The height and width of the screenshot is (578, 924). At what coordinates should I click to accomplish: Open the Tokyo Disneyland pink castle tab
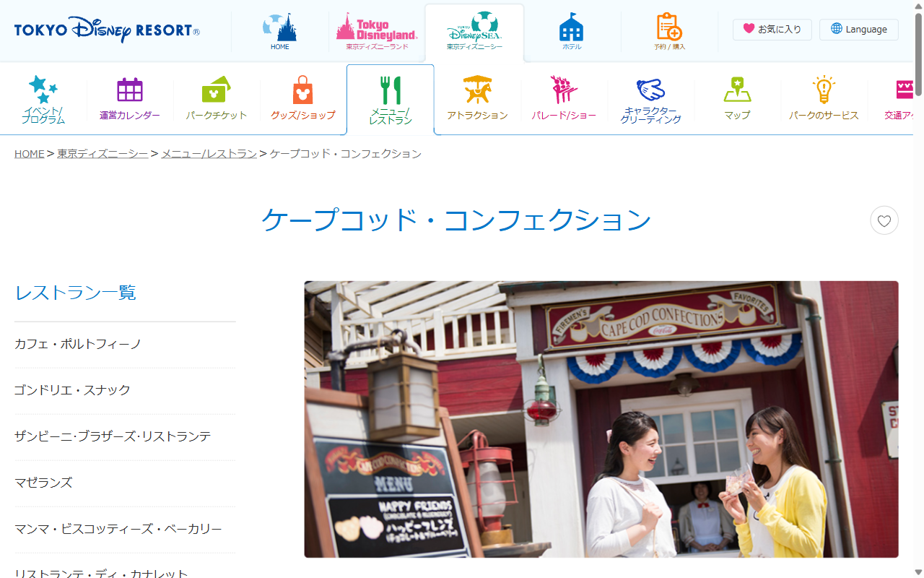click(x=377, y=31)
